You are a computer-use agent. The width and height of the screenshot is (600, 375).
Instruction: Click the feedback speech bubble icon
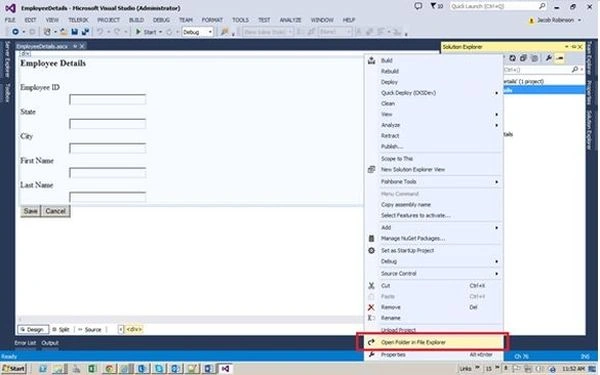point(418,7)
